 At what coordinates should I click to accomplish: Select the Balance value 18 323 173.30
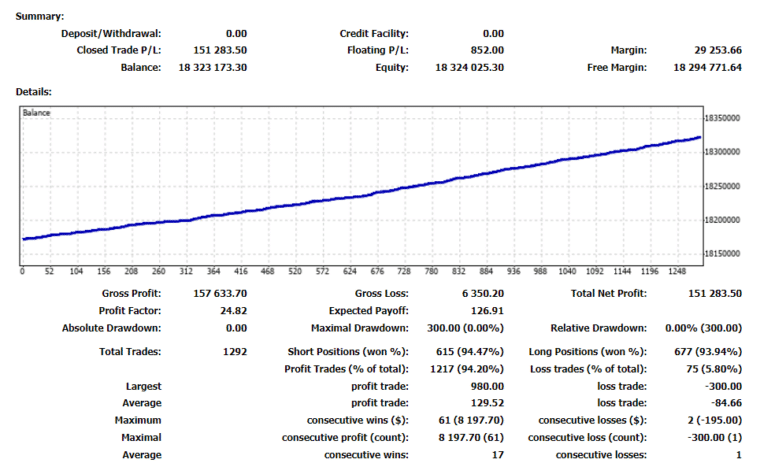212,67
